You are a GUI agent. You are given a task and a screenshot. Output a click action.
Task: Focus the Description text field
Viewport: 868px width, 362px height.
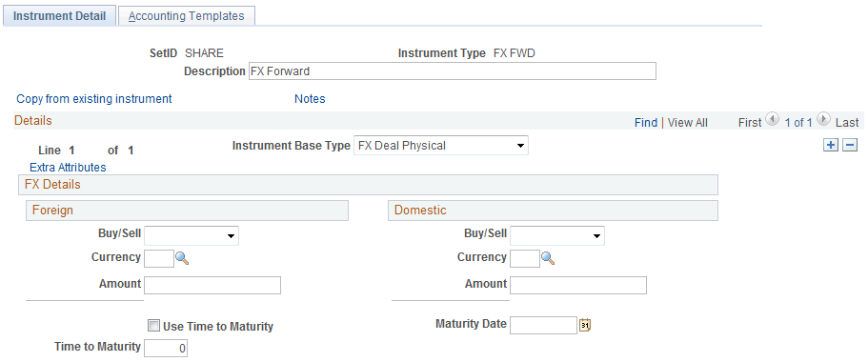(453, 70)
